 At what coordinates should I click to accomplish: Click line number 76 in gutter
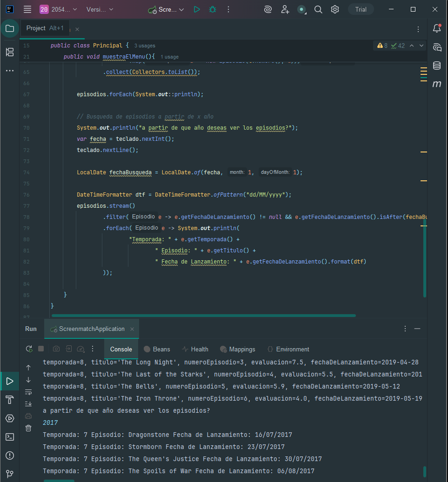(27, 195)
